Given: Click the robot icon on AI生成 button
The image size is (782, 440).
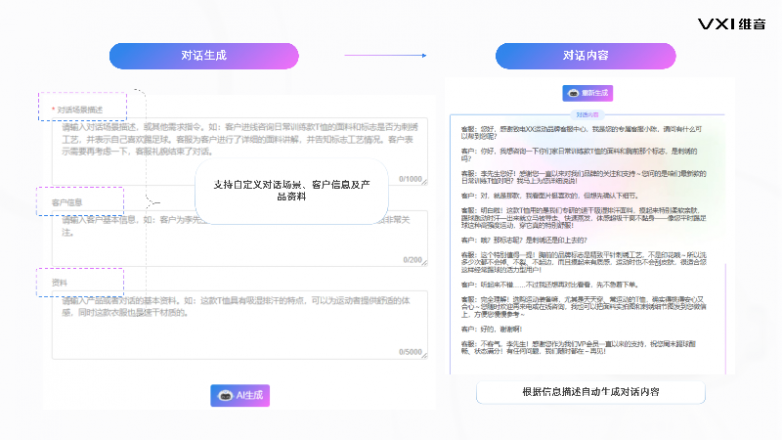Looking at the screenshot, I should click(225, 396).
